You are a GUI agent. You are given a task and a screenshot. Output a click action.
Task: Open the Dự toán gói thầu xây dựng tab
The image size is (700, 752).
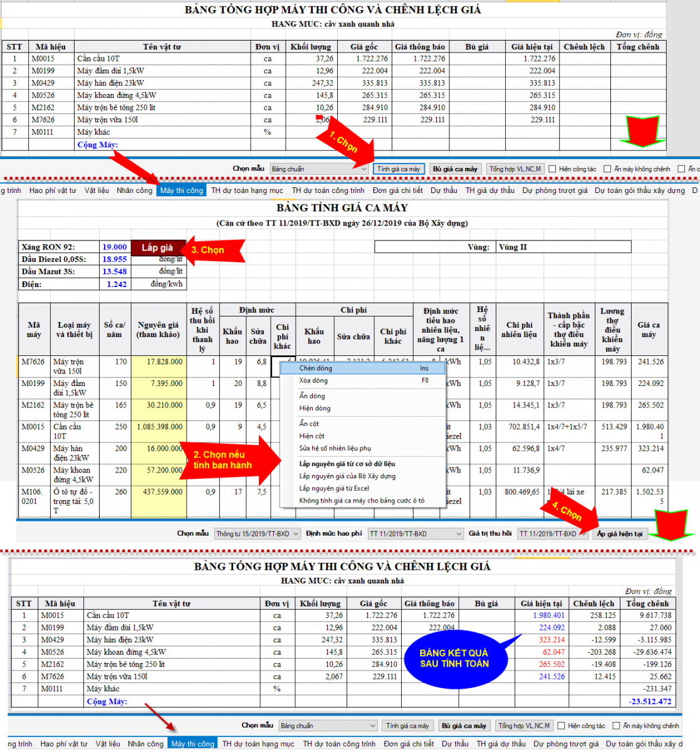pyautogui.click(x=639, y=191)
